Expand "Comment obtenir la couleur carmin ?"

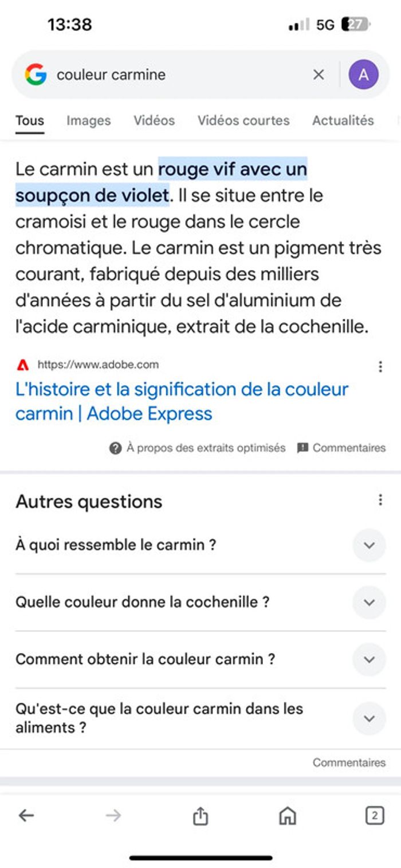(x=200, y=659)
